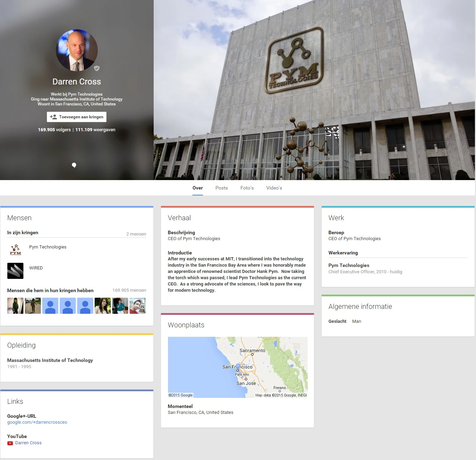
Task: Open the Darren Cross YouTube channel link
Action: pos(28,443)
